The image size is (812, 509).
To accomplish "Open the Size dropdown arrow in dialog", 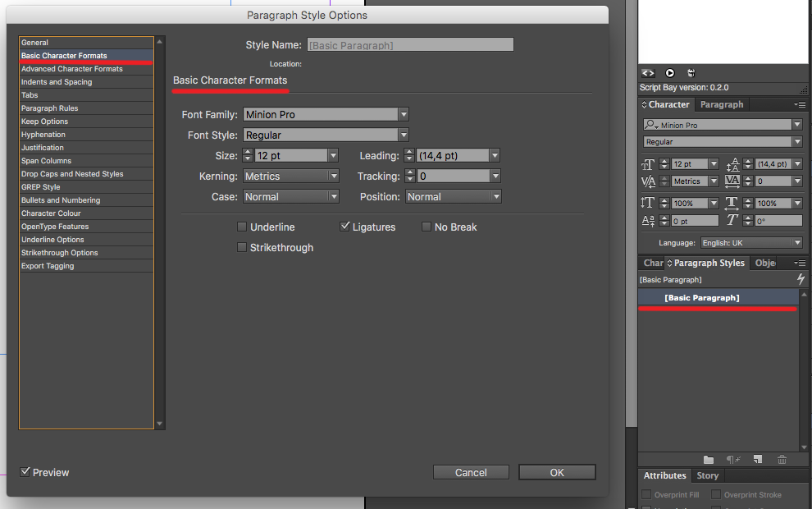I will point(334,155).
